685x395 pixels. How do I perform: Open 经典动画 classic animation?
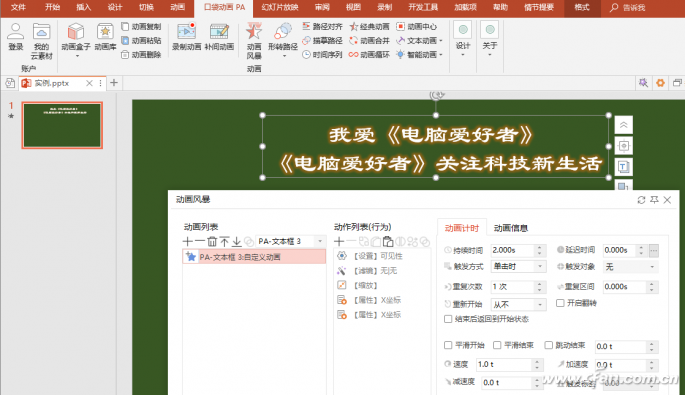pyautogui.click(x=369, y=27)
